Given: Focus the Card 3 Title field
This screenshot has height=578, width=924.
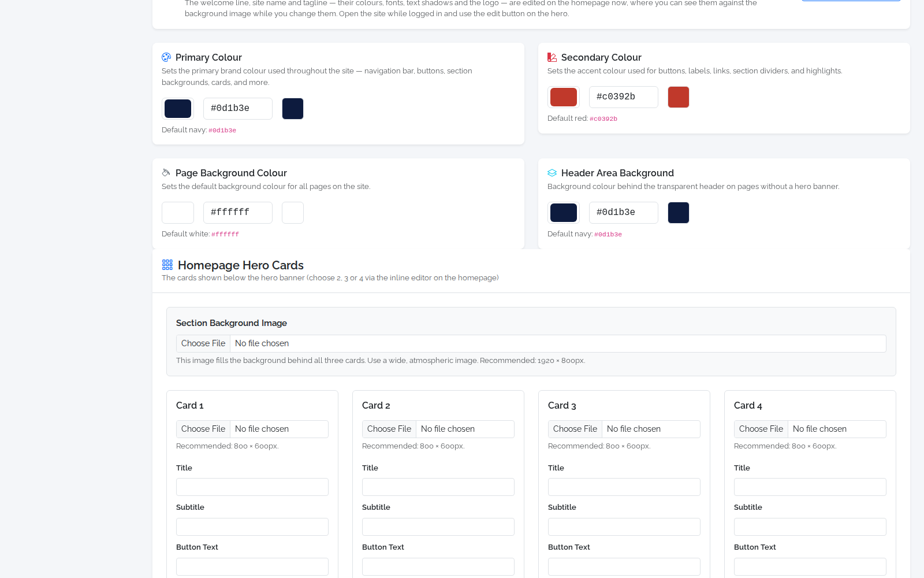Looking at the screenshot, I should click(624, 487).
